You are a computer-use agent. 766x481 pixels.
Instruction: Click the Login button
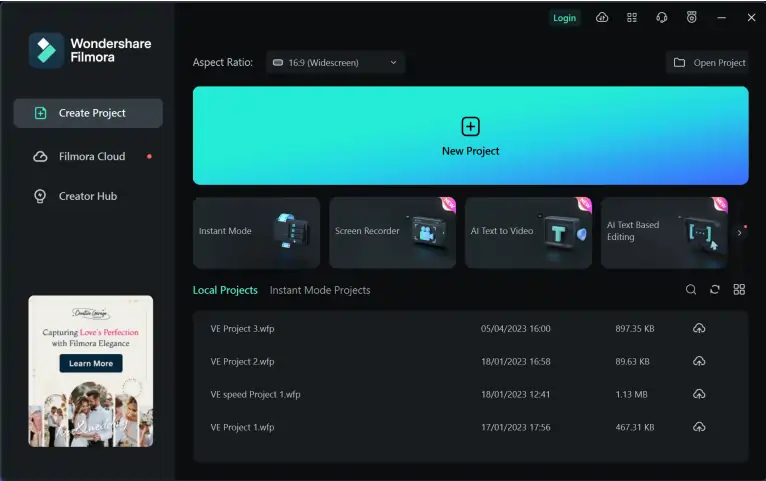click(564, 18)
